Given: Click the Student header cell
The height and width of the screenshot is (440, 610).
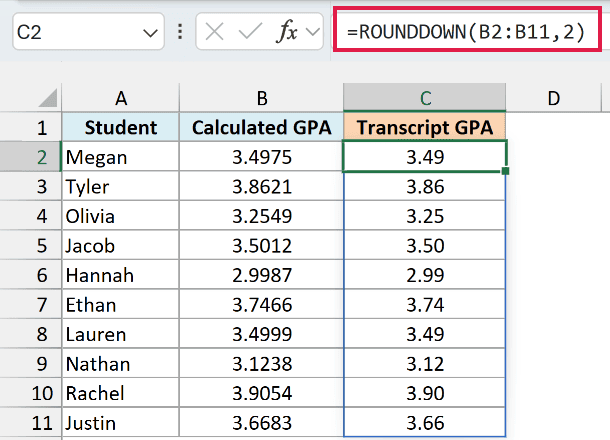Looking at the screenshot, I should click(x=121, y=127).
